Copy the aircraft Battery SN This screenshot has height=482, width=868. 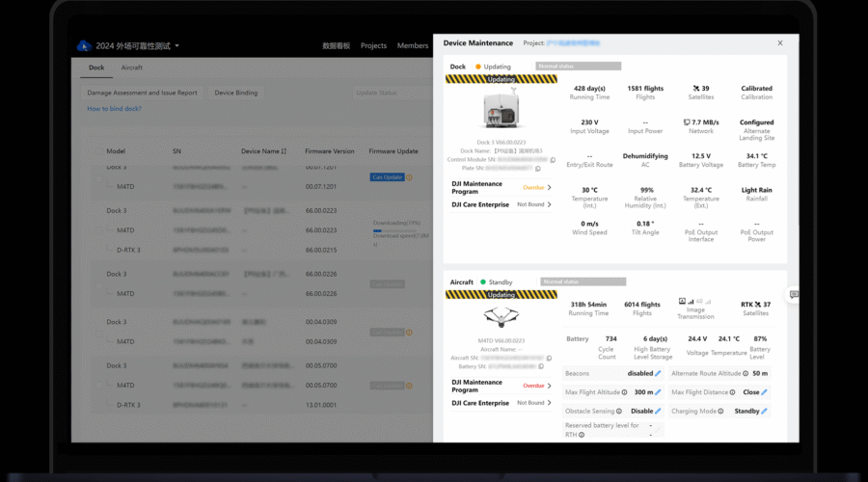click(x=538, y=366)
